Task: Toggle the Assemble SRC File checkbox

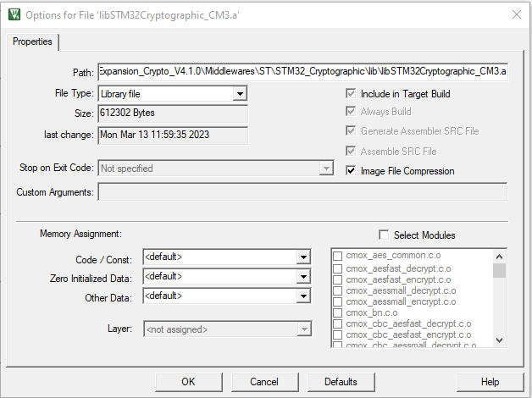Action: 351,152
